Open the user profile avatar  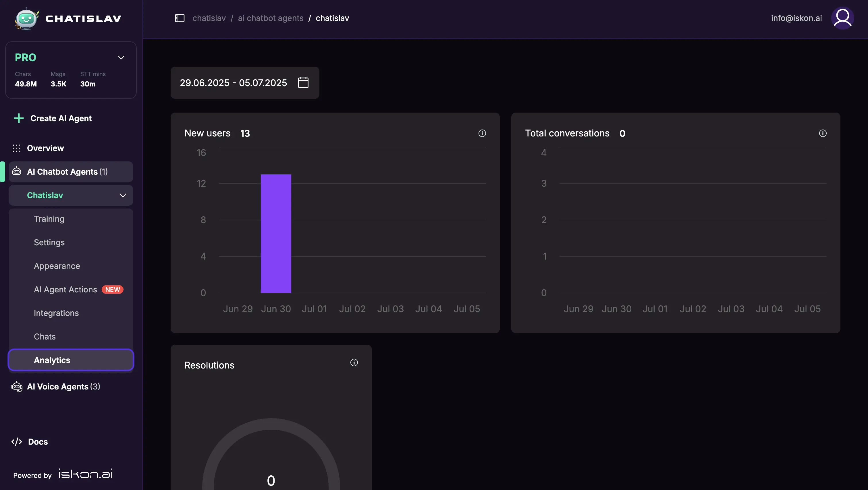pos(842,18)
